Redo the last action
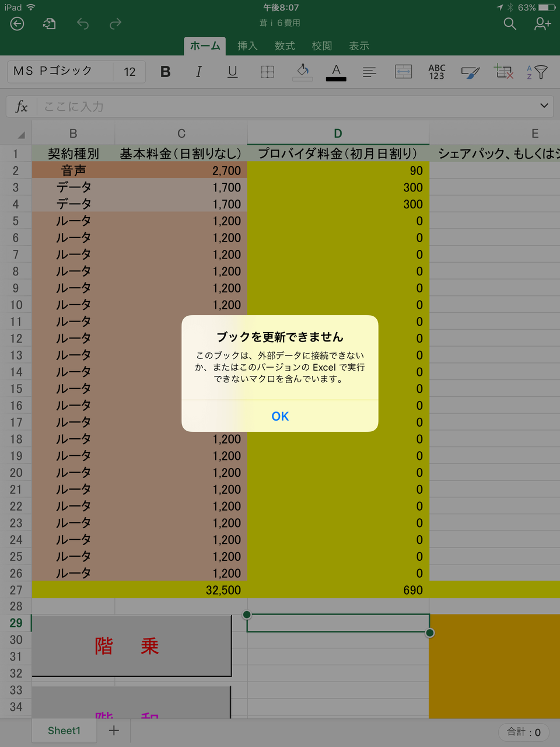Screen dimensions: 560x747 (x=116, y=24)
